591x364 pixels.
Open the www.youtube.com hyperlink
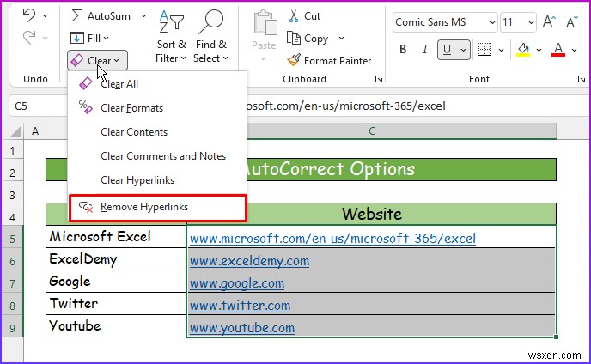pyautogui.click(x=242, y=328)
